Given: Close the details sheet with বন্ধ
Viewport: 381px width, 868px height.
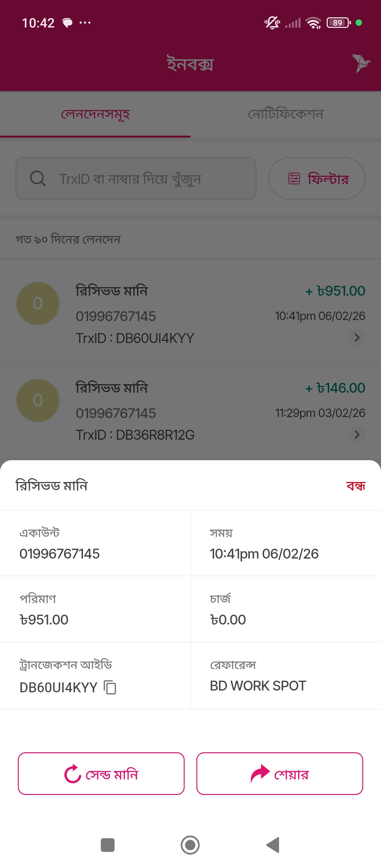Looking at the screenshot, I should point(356,486).
